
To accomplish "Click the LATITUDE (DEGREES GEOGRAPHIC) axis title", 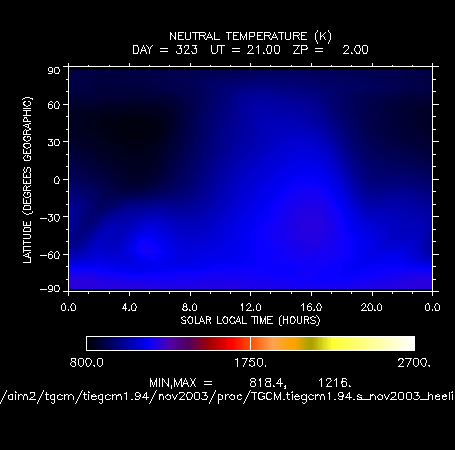I will click(27, 180).
